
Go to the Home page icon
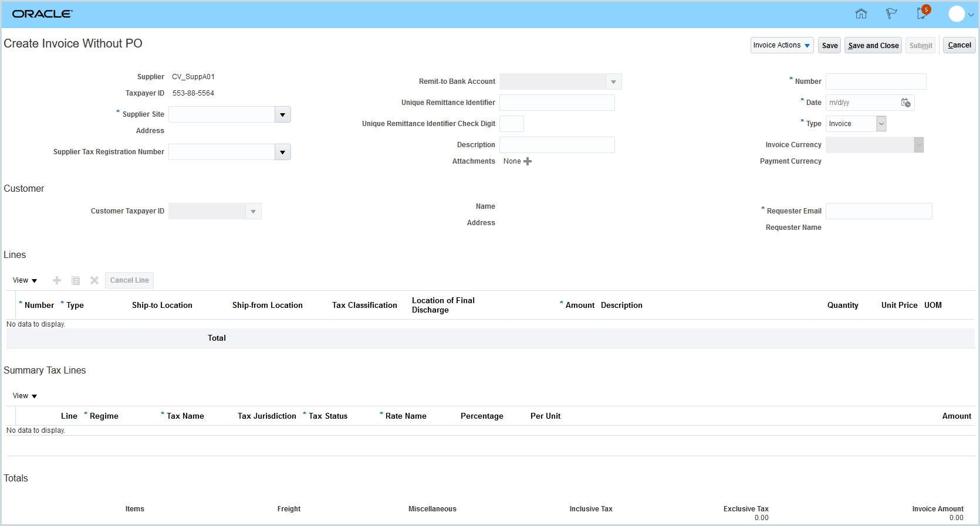861,14
